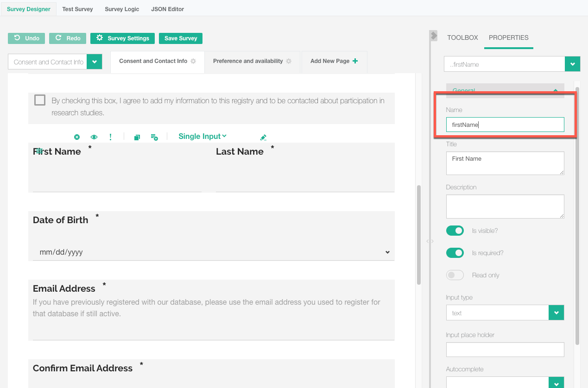Click the drag handle icon on First Name
588x388 pixels.
click(x=40, y=151)
